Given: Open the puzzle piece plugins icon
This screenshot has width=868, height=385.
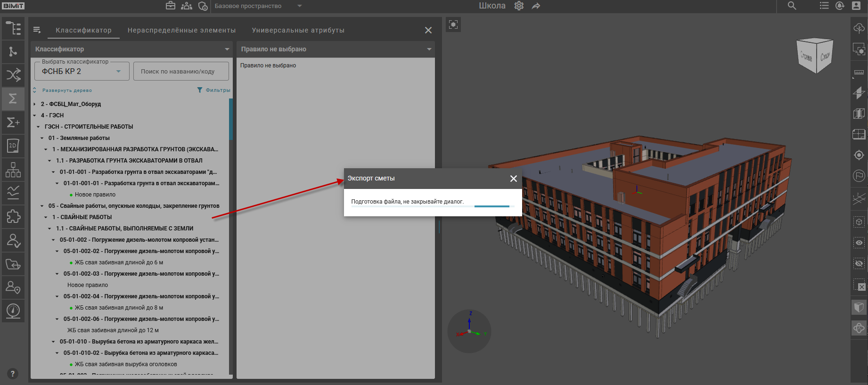Looking at the screenshot, I should (x=13, y=216).
